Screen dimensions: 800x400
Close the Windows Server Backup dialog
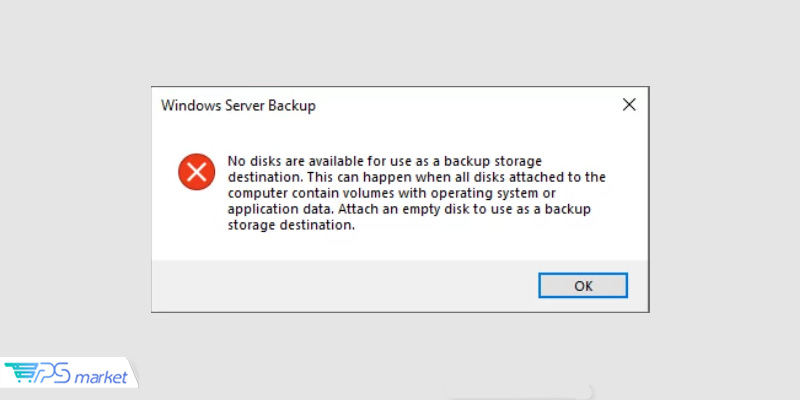point(628,105)
